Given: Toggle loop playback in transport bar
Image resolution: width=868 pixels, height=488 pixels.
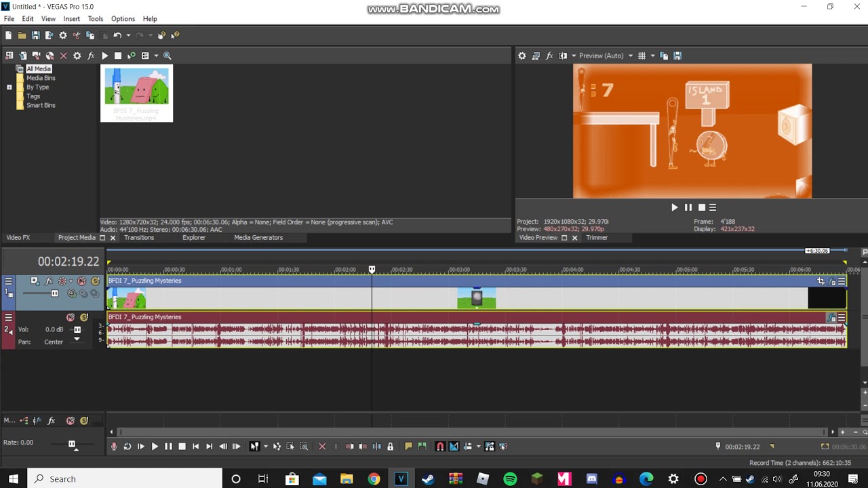Looking at the screenshot, I should point(127,447).
